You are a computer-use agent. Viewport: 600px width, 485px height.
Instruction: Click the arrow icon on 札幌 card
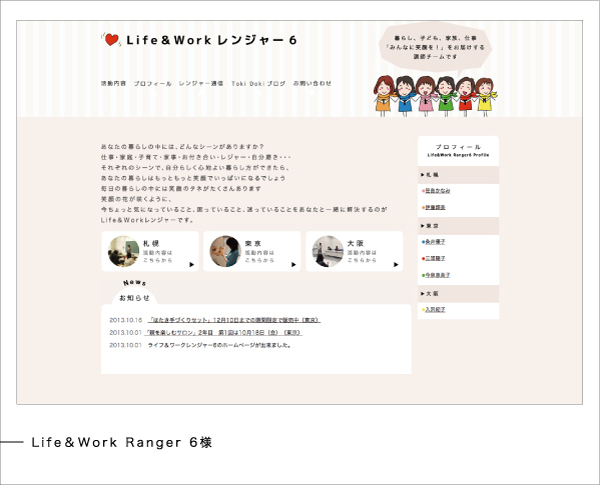[190, 265]
